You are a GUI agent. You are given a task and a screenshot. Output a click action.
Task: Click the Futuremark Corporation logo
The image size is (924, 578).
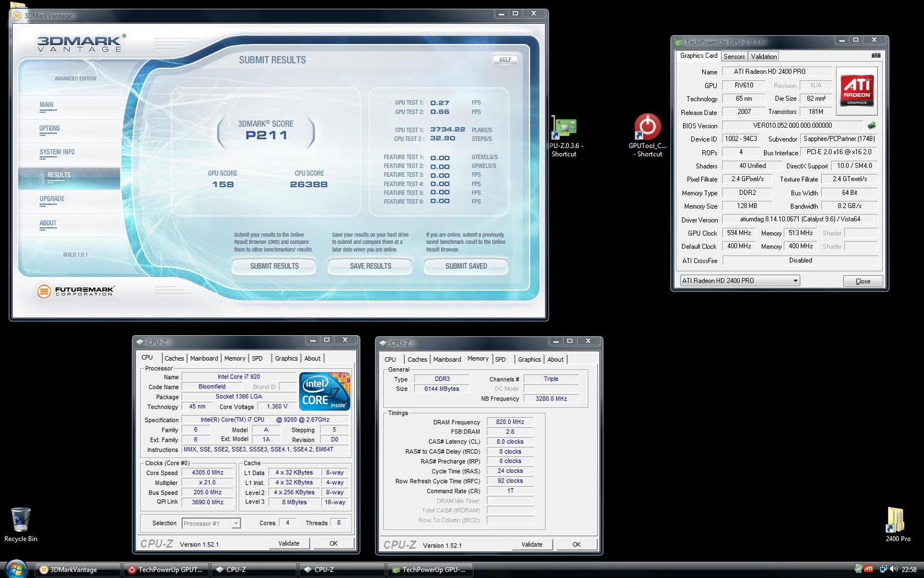click(76, 291)
